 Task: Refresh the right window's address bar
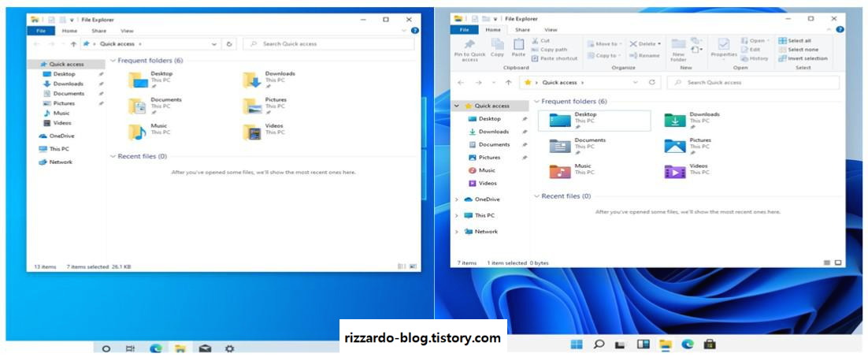pos(652,83)
